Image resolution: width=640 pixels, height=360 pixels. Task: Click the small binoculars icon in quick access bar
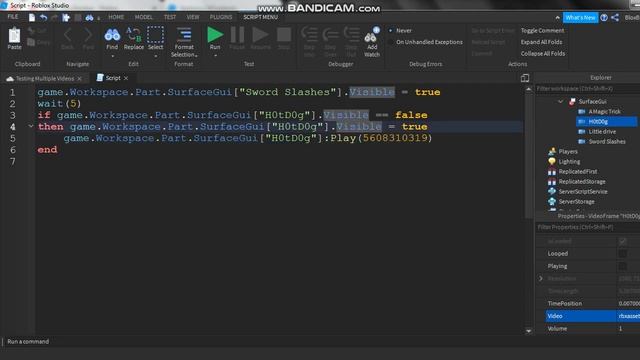pos(89,18)
